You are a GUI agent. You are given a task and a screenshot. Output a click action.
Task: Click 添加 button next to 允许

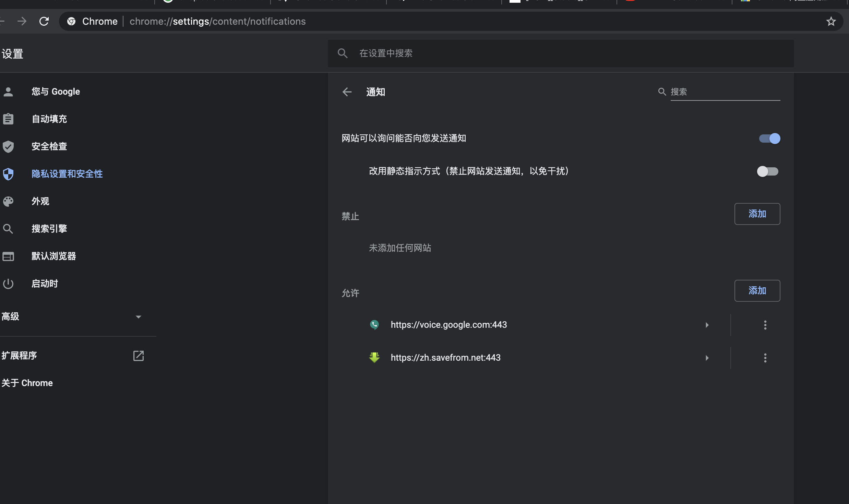pyautogui.click(x=757, y=291)
